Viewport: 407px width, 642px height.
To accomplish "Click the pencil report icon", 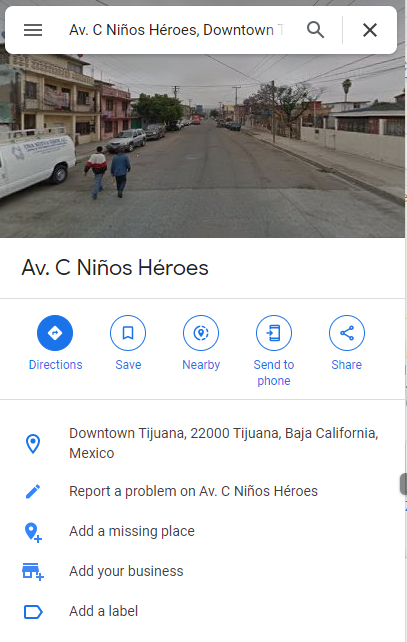I will 33,491.
